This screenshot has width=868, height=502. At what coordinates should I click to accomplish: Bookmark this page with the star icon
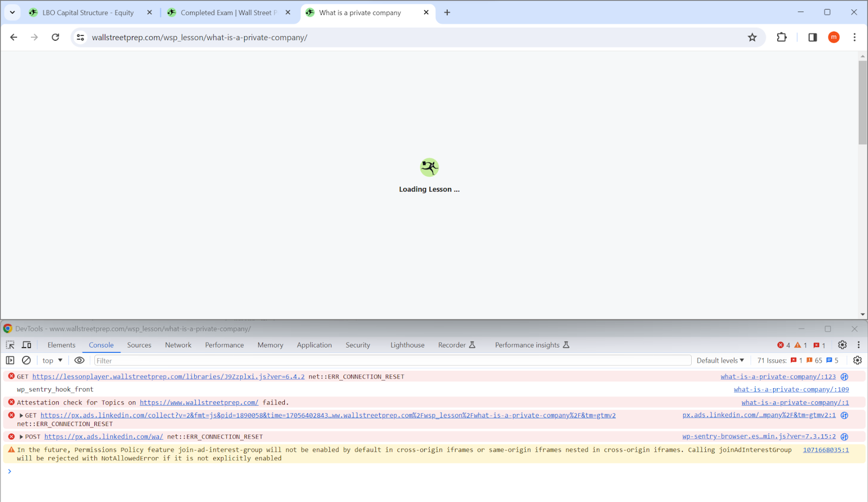(752, 37)
